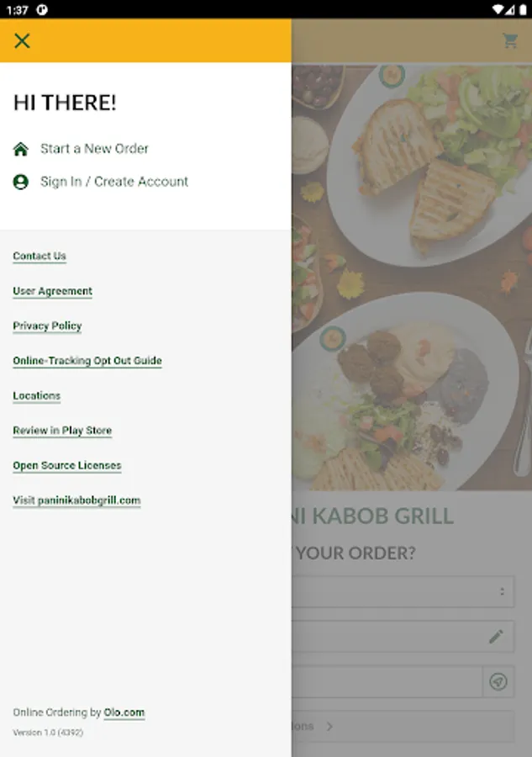532x757 pixels.
Task: Use the location target icon
Action: coord(498,681)
